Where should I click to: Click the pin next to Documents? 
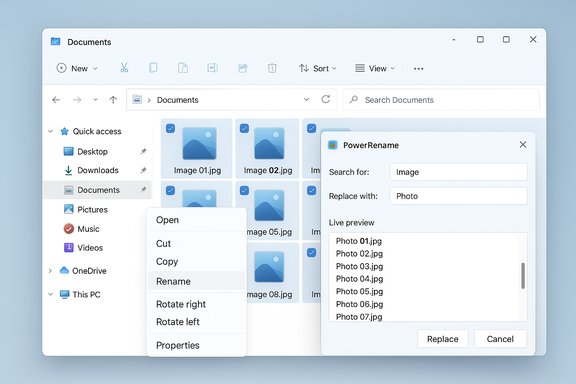(x=143, y=190)
